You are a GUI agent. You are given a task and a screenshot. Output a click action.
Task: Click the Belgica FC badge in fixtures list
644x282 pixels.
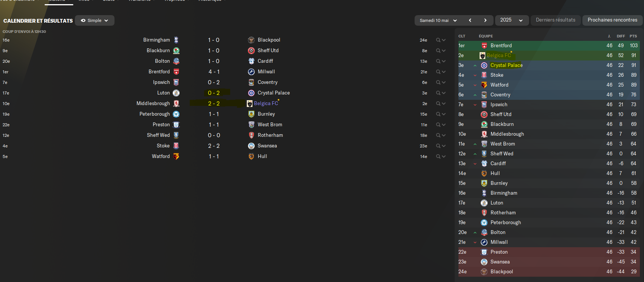coord(249,104)
